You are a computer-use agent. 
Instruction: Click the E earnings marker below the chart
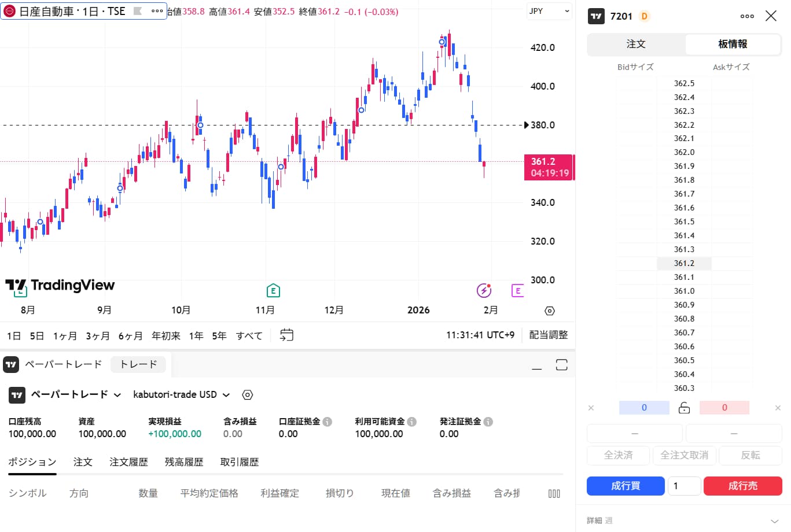pyautogui.click(x=273, y=291)
